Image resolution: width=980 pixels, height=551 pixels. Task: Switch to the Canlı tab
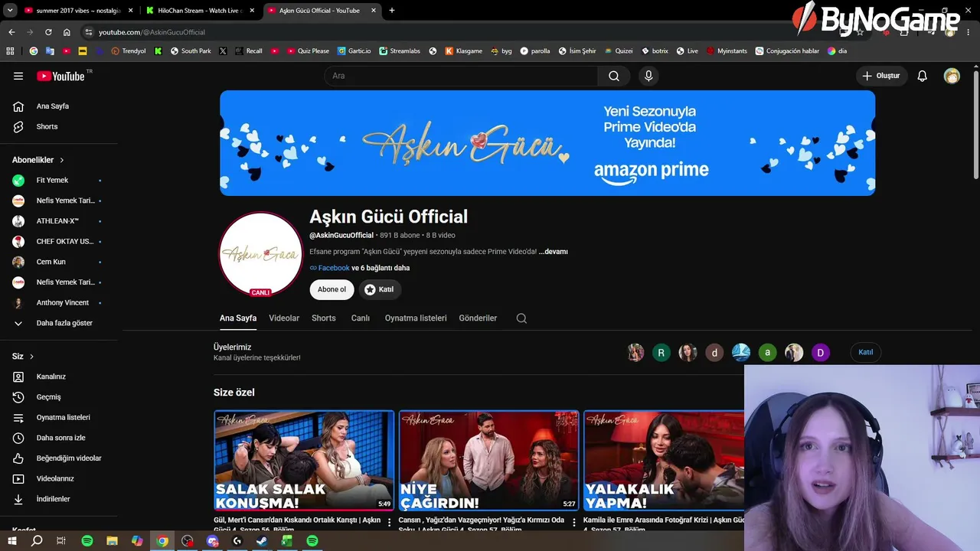pyautogui.click(x=361, y=318)
